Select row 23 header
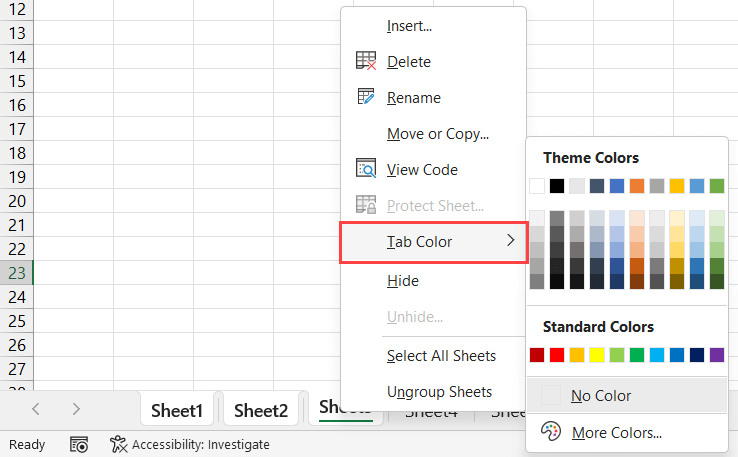The height and width of the screenshot is (457, 738). pyautogui.click(x=16, y=273)
